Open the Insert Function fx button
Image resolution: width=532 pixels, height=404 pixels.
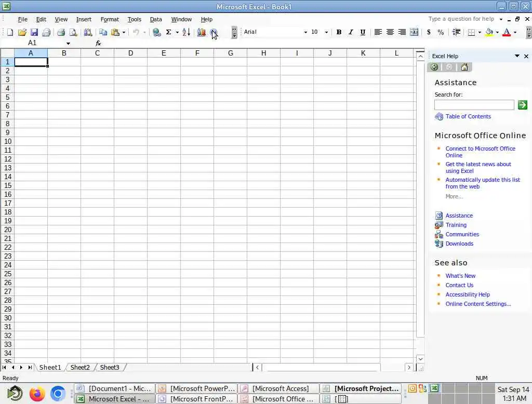coord(98,43)
